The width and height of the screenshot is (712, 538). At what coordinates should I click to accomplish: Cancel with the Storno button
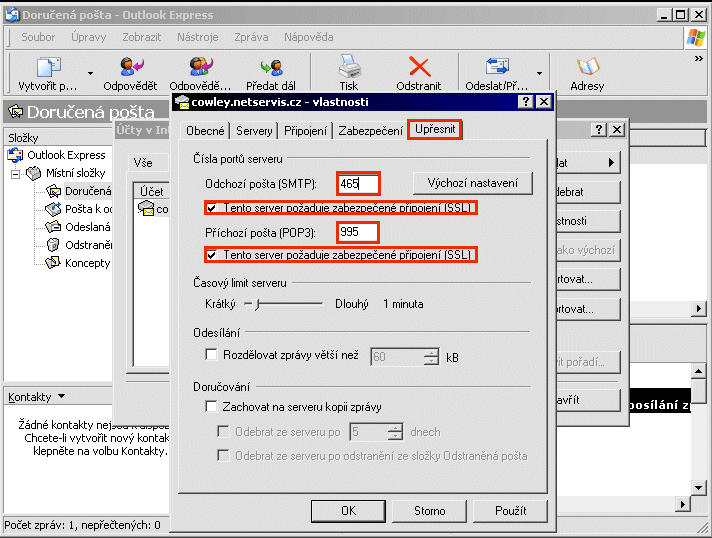coord(430,511)
